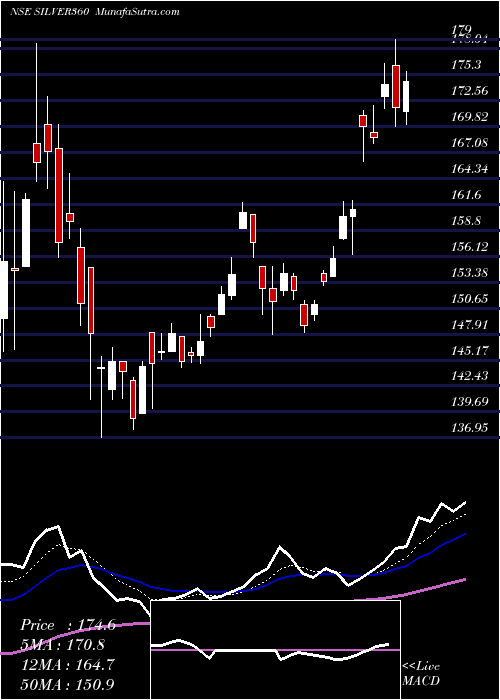500x700 pixels.
Task: Select the 167.08 price axis label
Action: 470,143
